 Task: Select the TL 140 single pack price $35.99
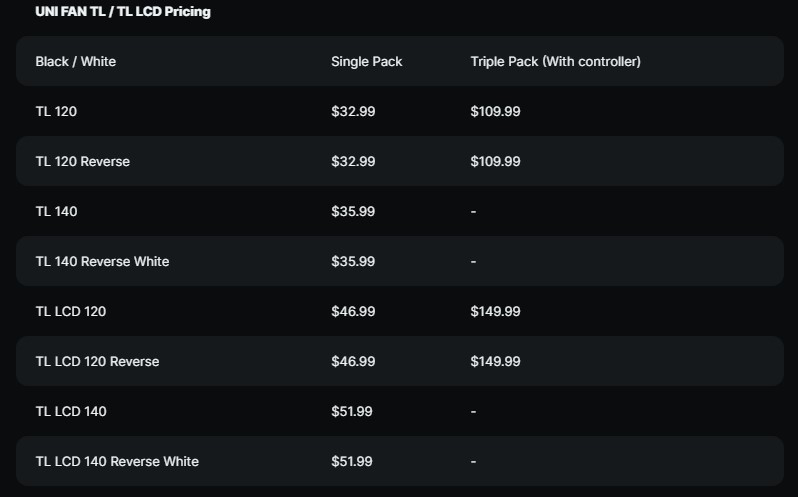coord(353,212)
